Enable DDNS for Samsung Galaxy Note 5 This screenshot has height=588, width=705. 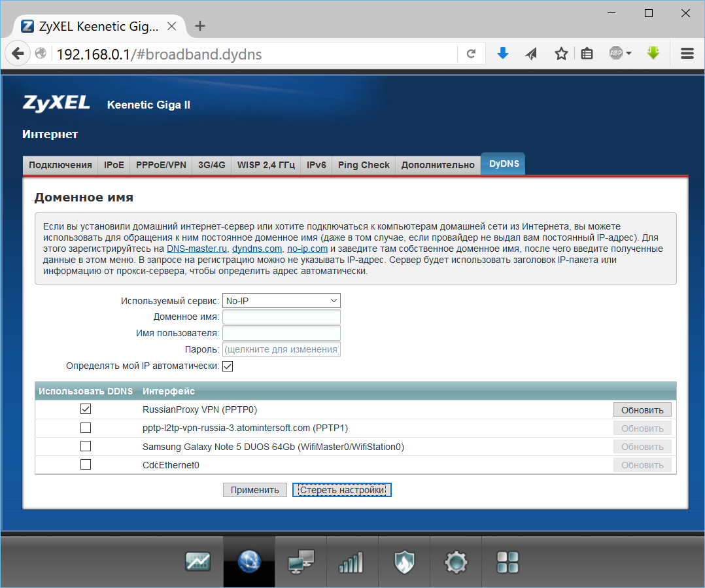86,446
